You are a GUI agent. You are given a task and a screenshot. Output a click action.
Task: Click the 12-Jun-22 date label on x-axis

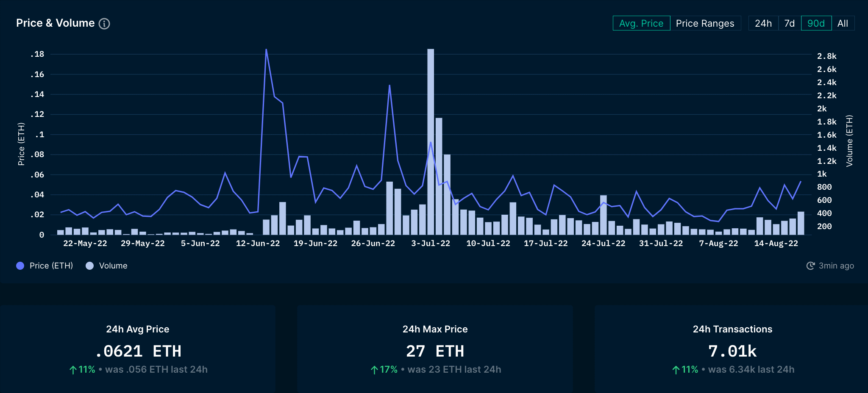258,244
